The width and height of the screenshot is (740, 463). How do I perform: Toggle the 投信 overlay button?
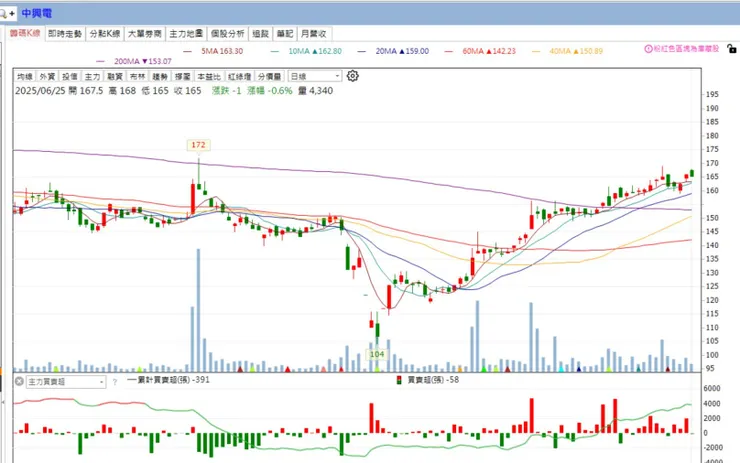[x=70, y=76]
